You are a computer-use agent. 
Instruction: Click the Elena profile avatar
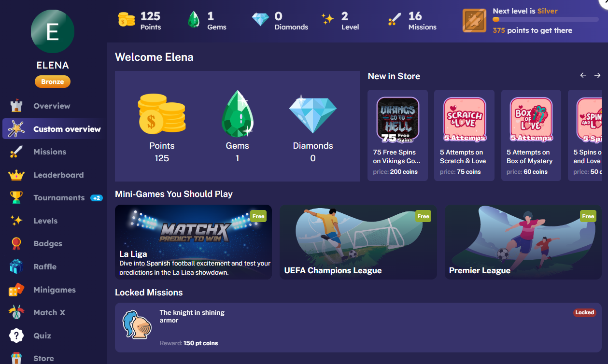coord(53,31)
